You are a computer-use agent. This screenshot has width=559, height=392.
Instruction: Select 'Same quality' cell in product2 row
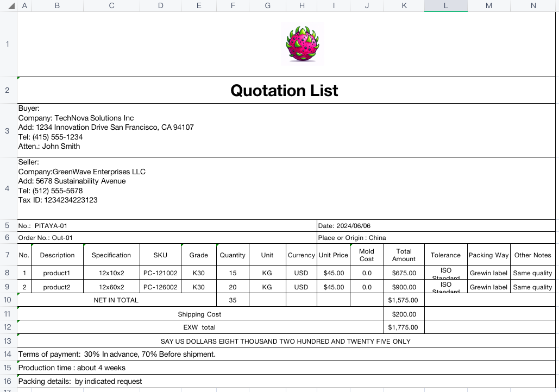pyautogui.click(x=532, y=287)
